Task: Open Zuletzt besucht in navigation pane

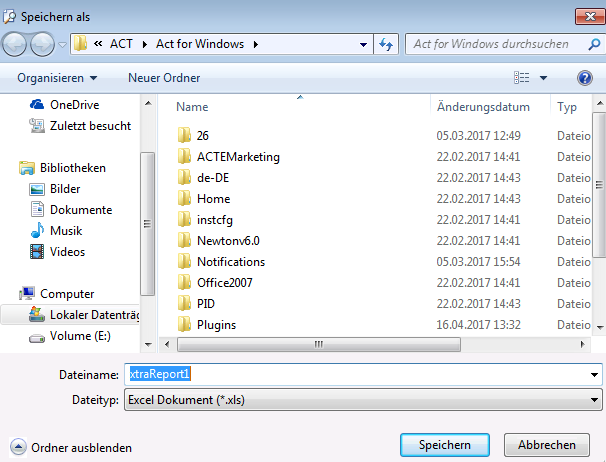Action: (x=80, y=126)
